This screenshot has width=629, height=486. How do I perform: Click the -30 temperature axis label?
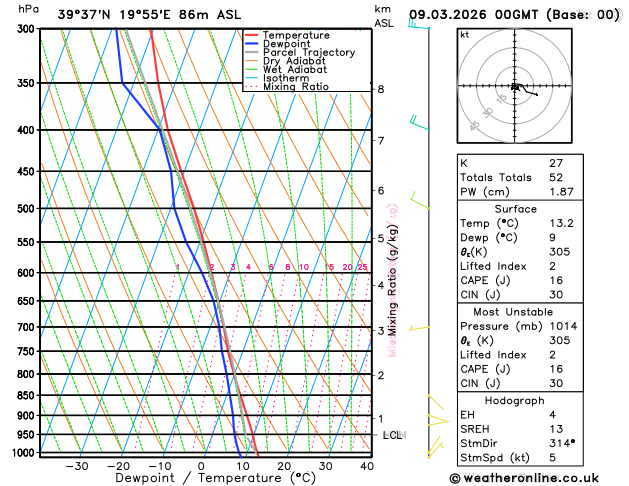77,466
